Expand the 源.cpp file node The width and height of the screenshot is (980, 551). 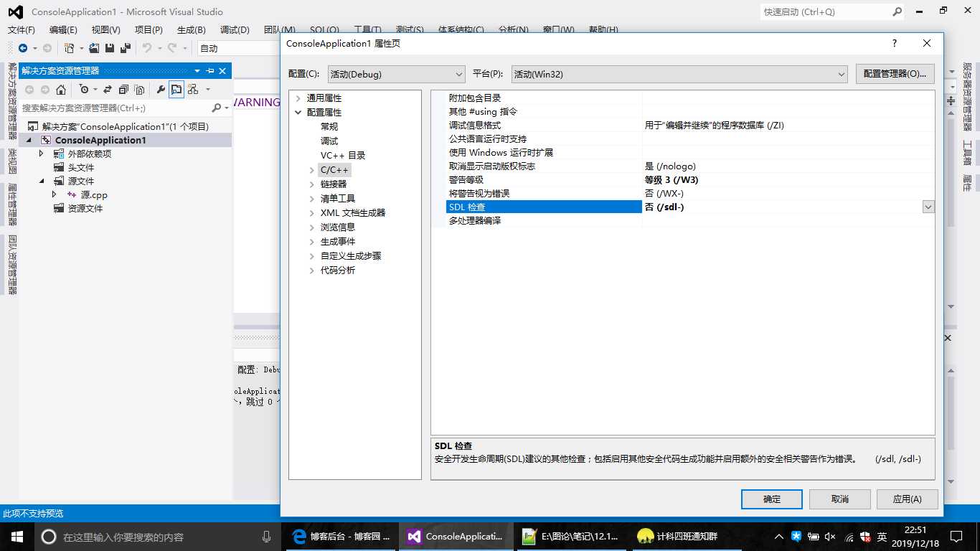(x=55, y=194)
